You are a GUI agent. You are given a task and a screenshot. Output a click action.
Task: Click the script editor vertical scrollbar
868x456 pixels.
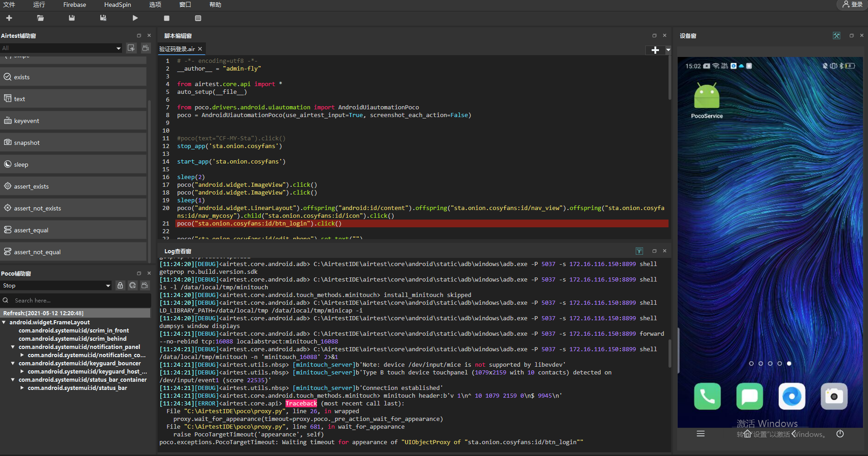(x=669, y=77)
